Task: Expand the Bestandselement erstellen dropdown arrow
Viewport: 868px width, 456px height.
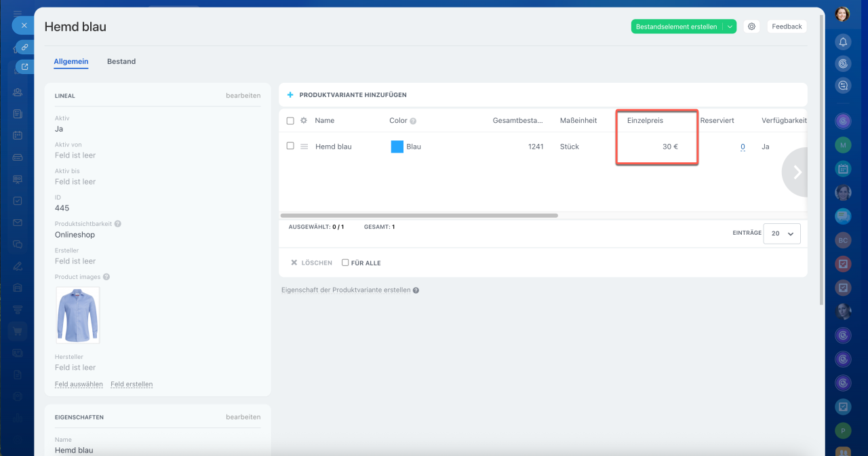Action: (730, 26)
